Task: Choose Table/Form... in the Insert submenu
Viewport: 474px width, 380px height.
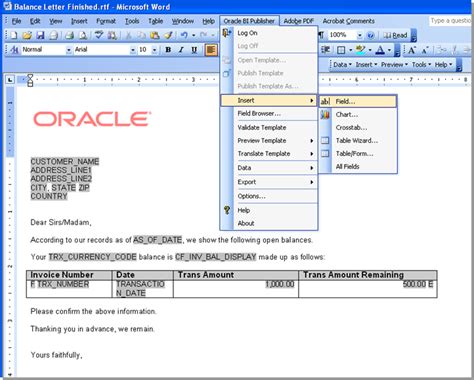Action: [358, 153]
